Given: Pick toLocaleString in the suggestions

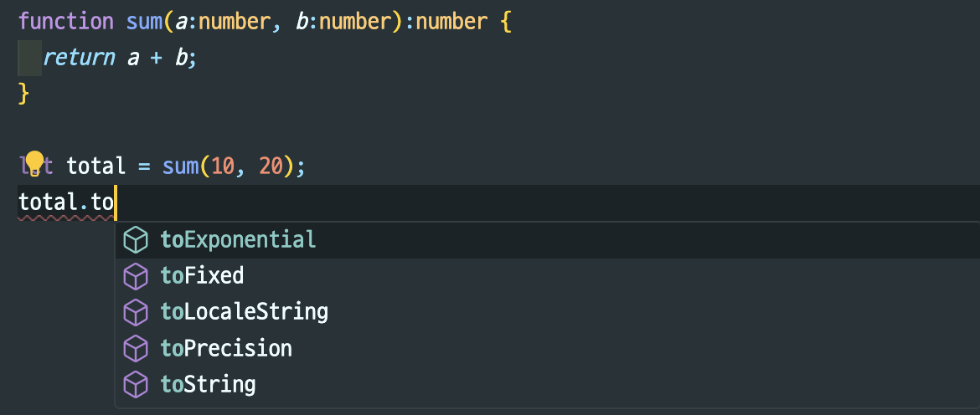Looking at the screenshot, I should pyautogui.click(x=547, y=313).
